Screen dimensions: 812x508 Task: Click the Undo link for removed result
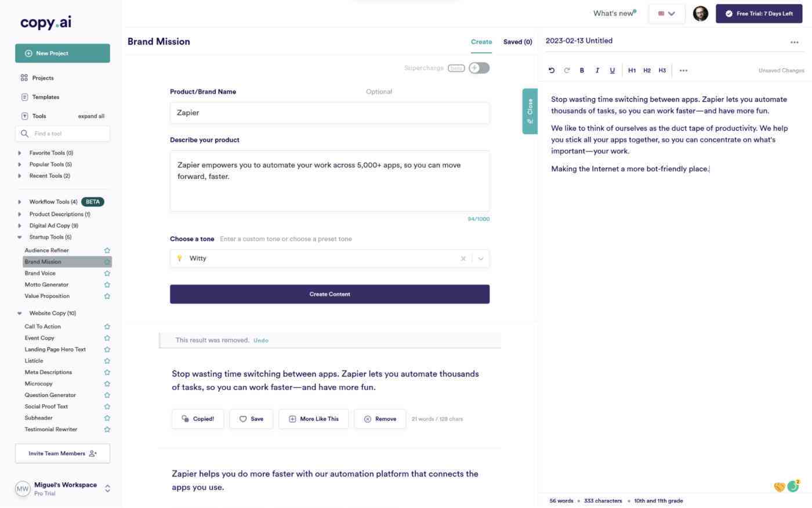(x=261, y=340)
